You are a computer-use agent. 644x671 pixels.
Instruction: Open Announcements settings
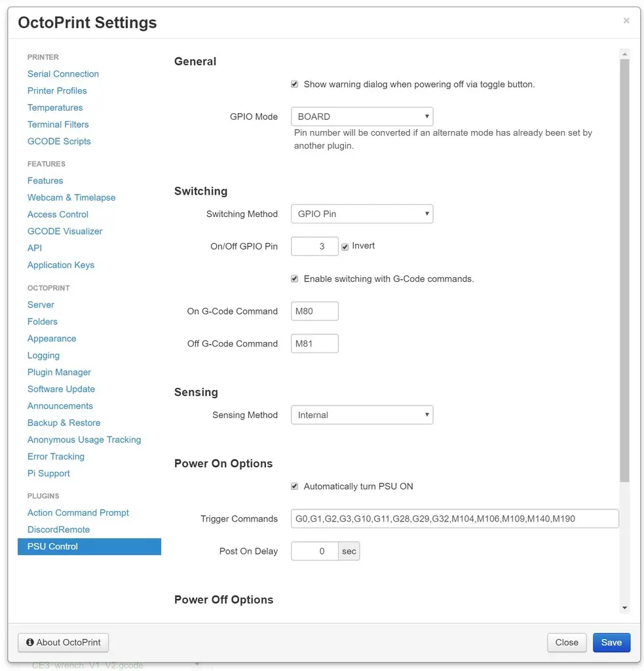tap(60, 406)
